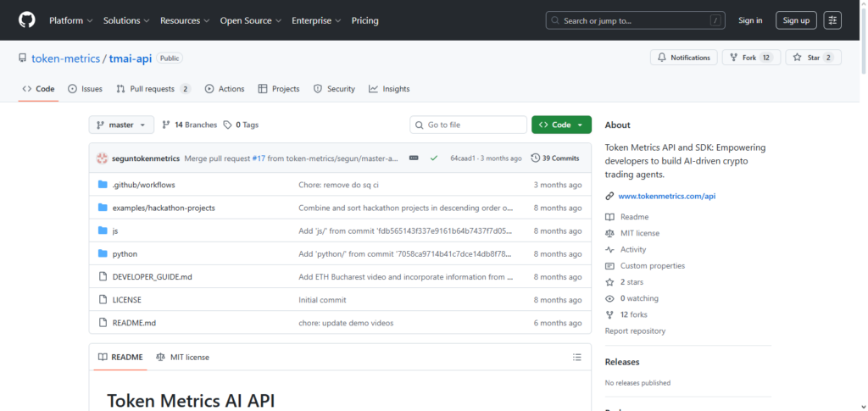Open the www.tokenmetrics.com/api link

[666, 196]
